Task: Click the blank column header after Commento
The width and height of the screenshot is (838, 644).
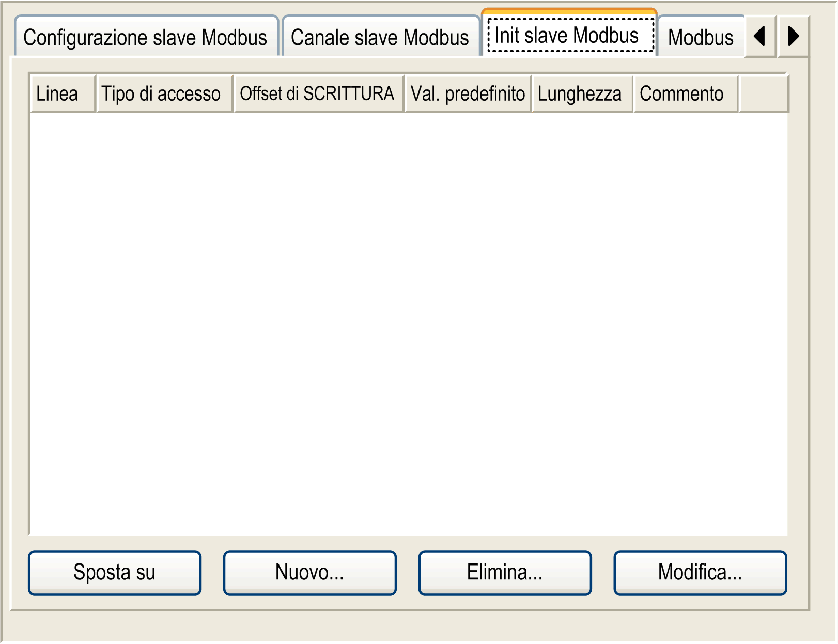Action: click(764, 93)
